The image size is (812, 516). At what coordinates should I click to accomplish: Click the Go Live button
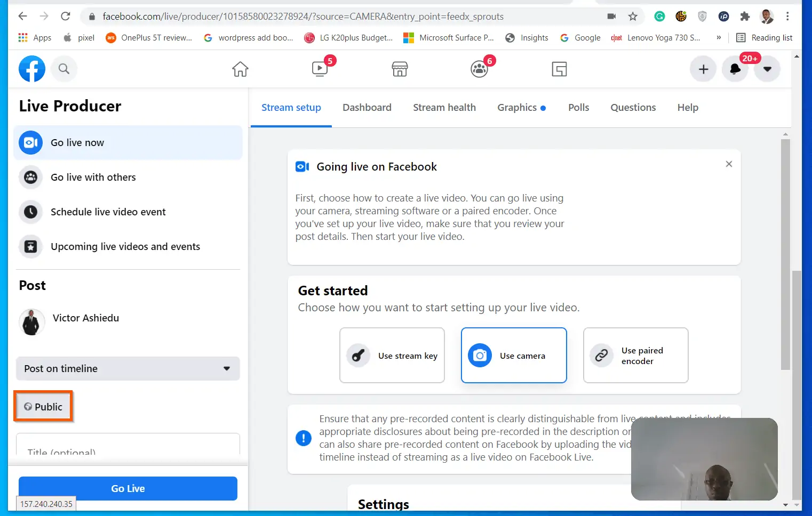pos(128,488)
